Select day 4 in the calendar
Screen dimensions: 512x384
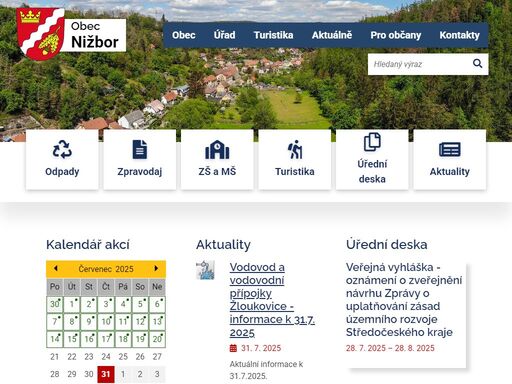click(x=123, y=304)
